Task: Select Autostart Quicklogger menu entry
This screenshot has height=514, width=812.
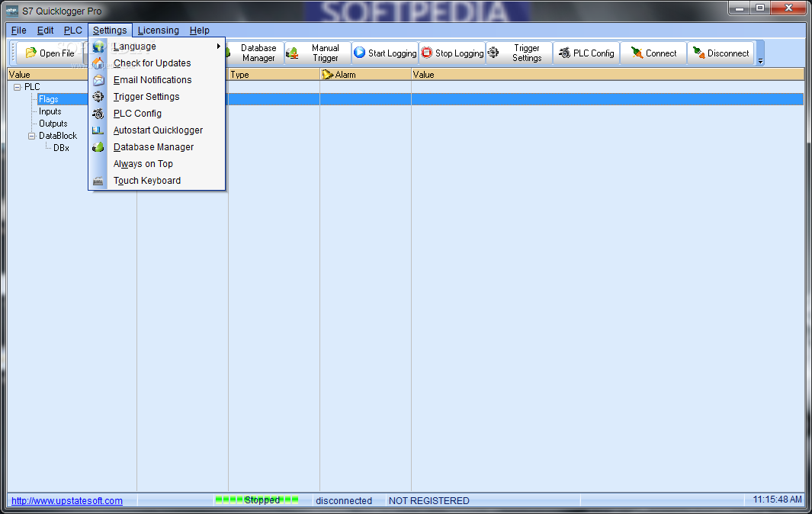Action: (157, 130)
